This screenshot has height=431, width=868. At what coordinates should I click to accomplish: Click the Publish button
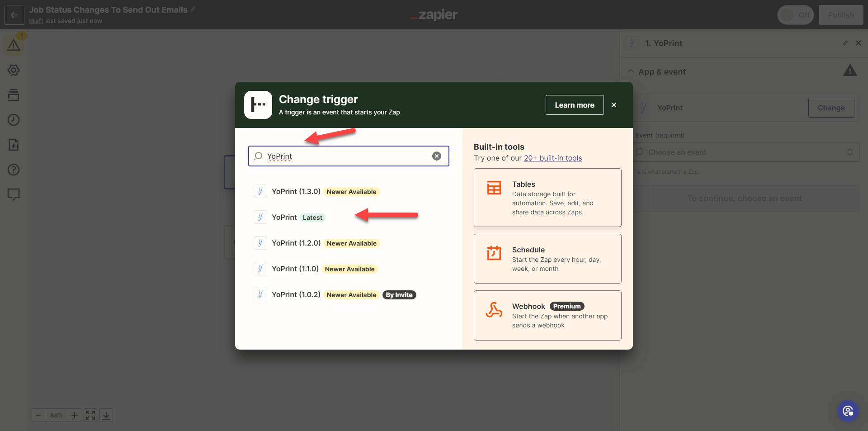coord(841,15)
